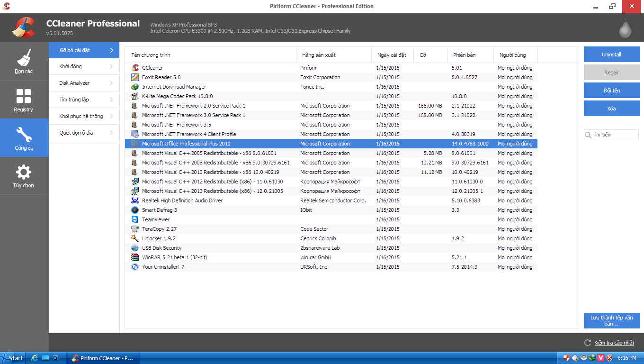The height and width of the screenshot is (364, 644).
Task: Click the refresh icon beside Kiểm tra cập nhật
Action: coord(588,343)
